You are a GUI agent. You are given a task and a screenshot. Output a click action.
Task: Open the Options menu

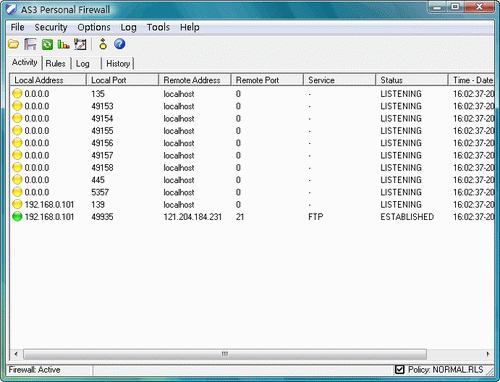[x=94, y=27]
